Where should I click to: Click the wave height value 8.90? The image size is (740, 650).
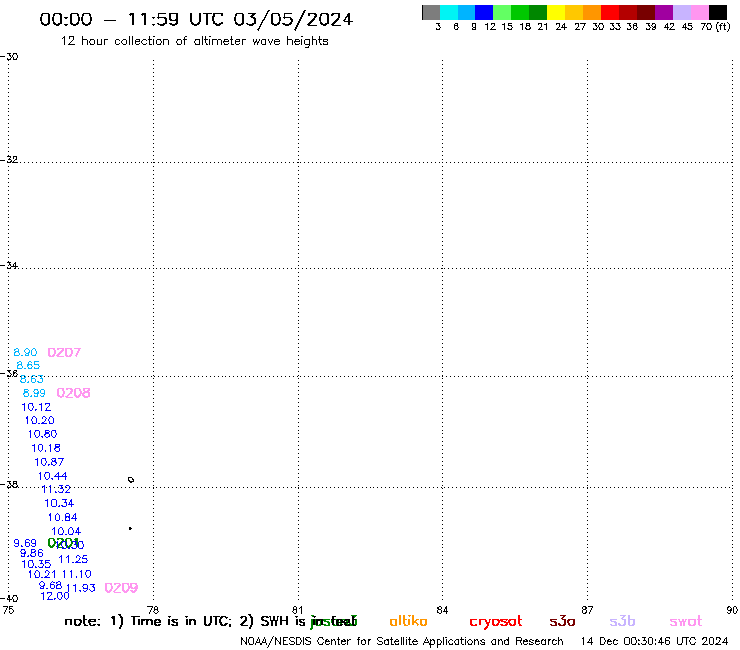(25, 352)
